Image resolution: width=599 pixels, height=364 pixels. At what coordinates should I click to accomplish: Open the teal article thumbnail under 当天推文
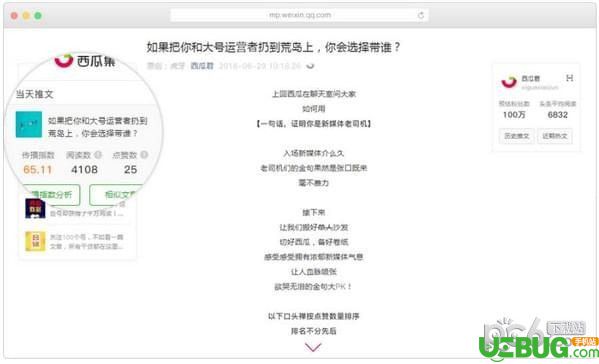pyautogui.click(x=29, y=125)
